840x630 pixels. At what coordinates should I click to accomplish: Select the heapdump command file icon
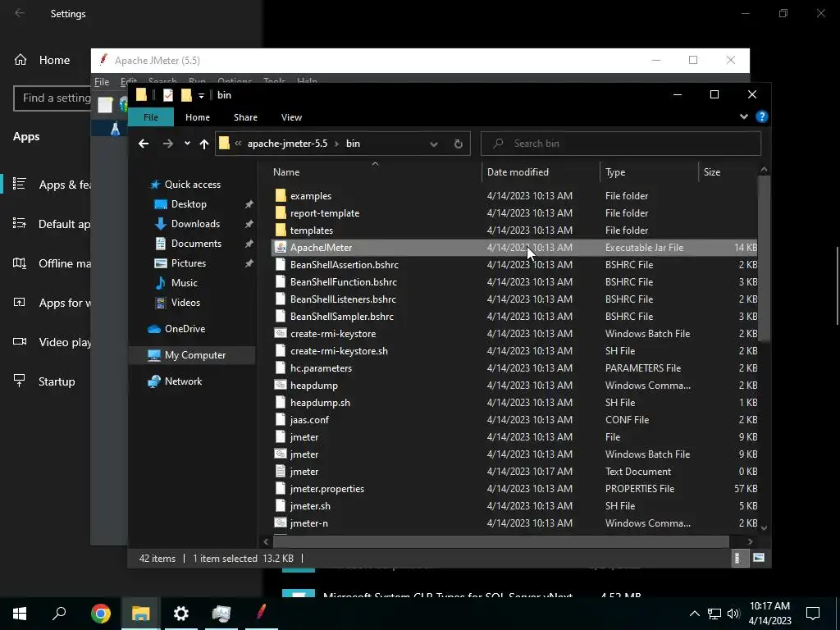pyautogui.click(x=281, y=385)
